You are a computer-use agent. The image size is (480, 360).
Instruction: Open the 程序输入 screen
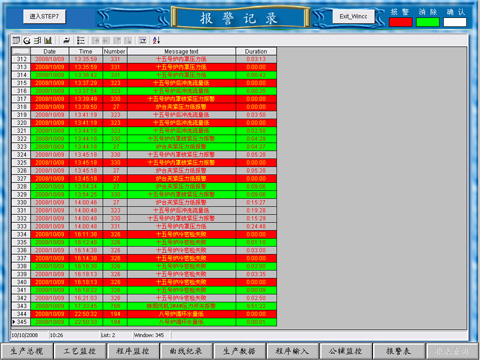point(292,351)
